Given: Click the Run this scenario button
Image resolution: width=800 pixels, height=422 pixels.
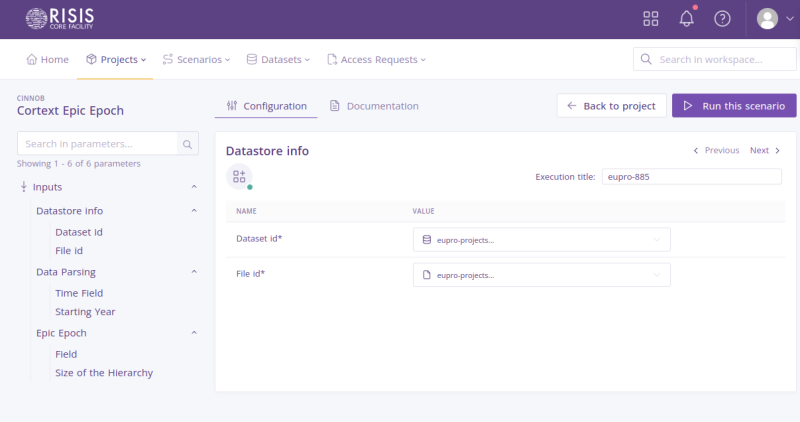Looking at the screenshot, I should point(734,105).
